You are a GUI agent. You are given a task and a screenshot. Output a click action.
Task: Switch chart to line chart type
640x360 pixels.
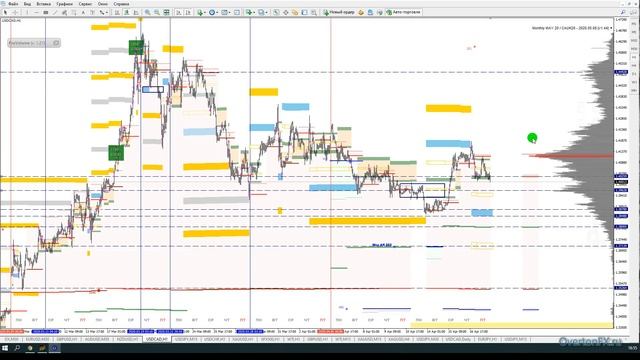136,12
